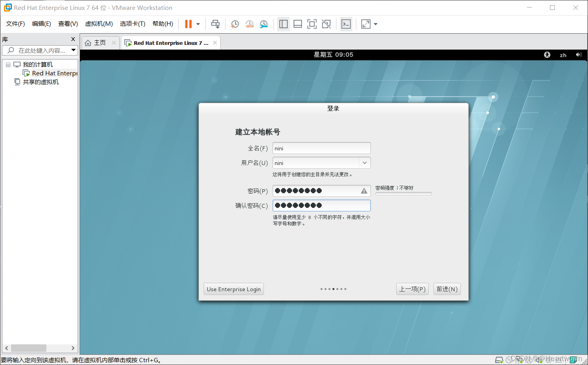Open the 帮助(H) menu

click(x=163, y=24)
